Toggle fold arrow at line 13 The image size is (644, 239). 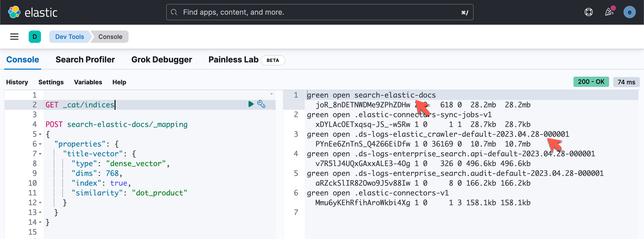(x=40, y=212)
